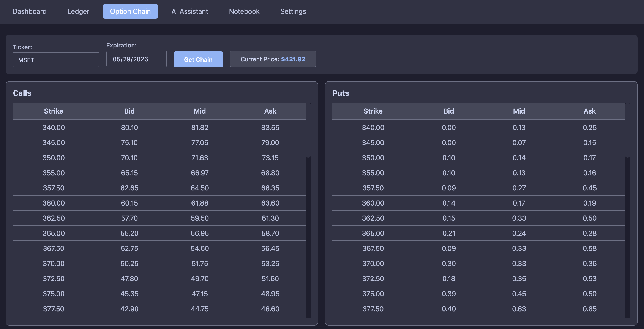
Task: Select Puts strike 340.00 cell
Action: click(373, 128)
